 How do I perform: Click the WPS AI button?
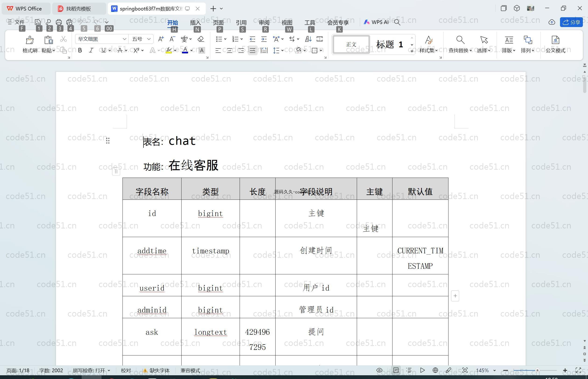click(x=376, y=22)
